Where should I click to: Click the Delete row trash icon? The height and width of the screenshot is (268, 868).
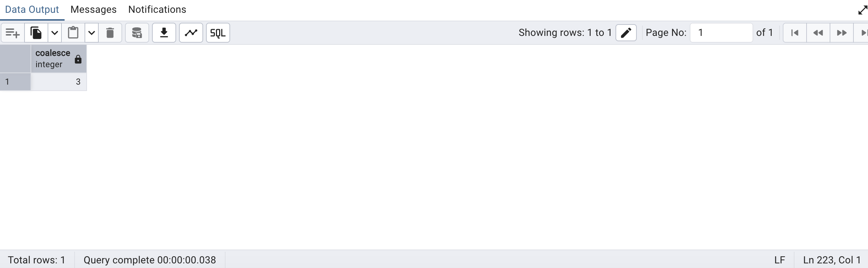pyautogui.click(x=110, y=33)
